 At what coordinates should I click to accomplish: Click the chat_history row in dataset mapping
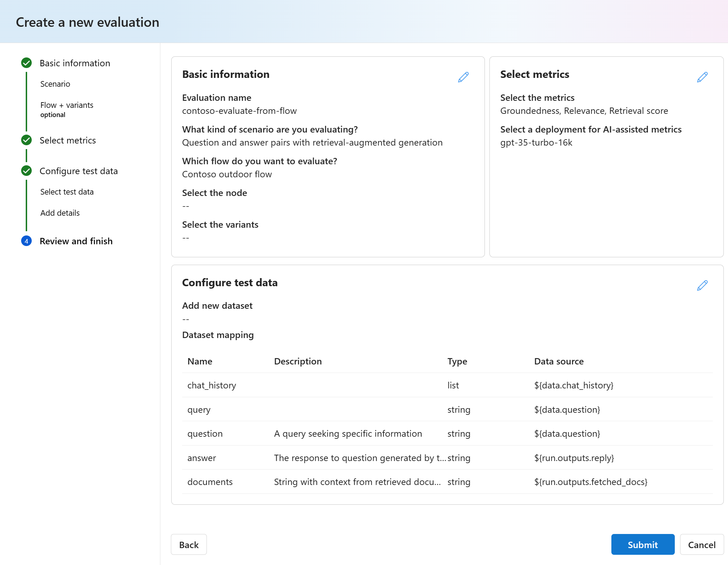[x=447, y=385]
